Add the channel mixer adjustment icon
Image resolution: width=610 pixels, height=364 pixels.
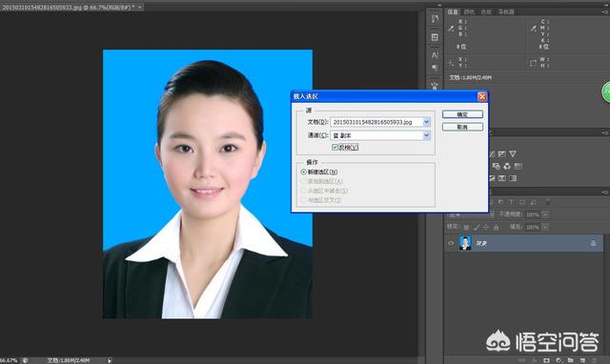(507, 166)
